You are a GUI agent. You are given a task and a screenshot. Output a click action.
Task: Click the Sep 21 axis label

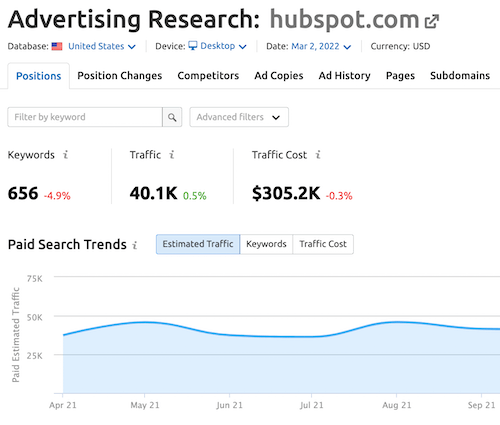click(x=481, y=405)
